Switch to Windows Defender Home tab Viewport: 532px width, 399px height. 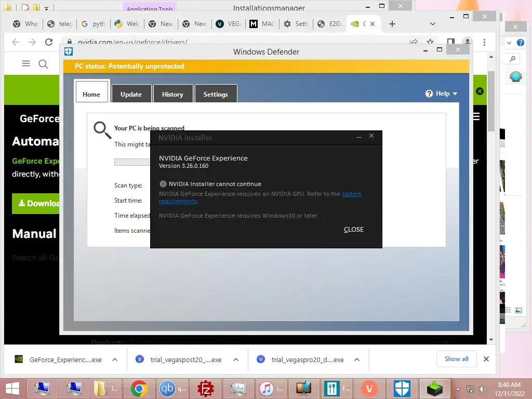[x=91, y=95]
